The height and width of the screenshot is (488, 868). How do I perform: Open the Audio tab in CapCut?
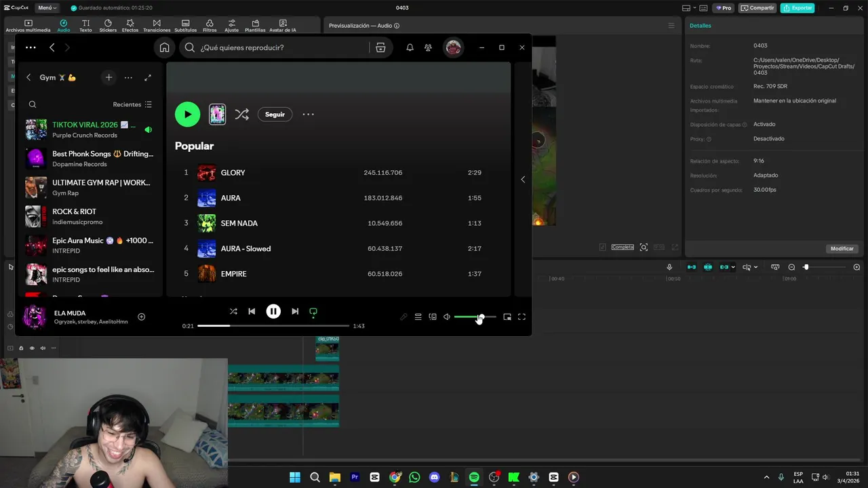coord(63,26)
